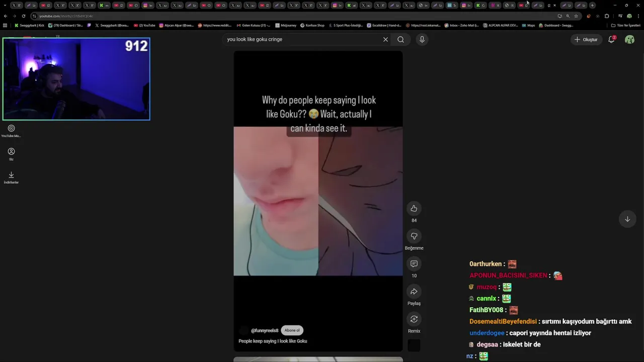Click the install app icon in address bar
644x362 pixels.
559,16
